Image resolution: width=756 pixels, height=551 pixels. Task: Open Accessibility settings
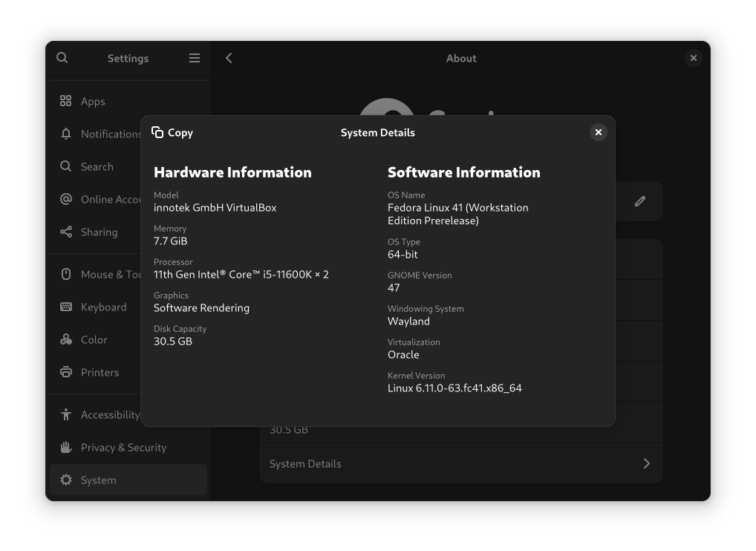(109, 414)
